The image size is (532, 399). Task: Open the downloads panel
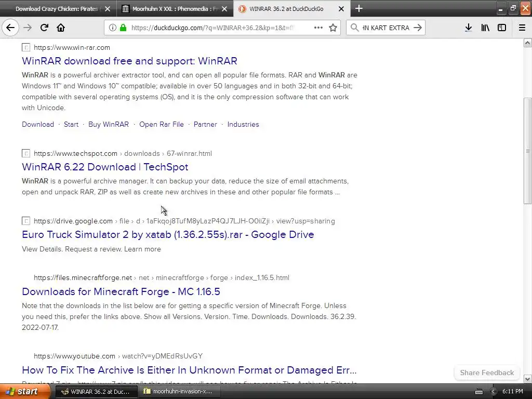pyautogui.click(x=468, y=28)
